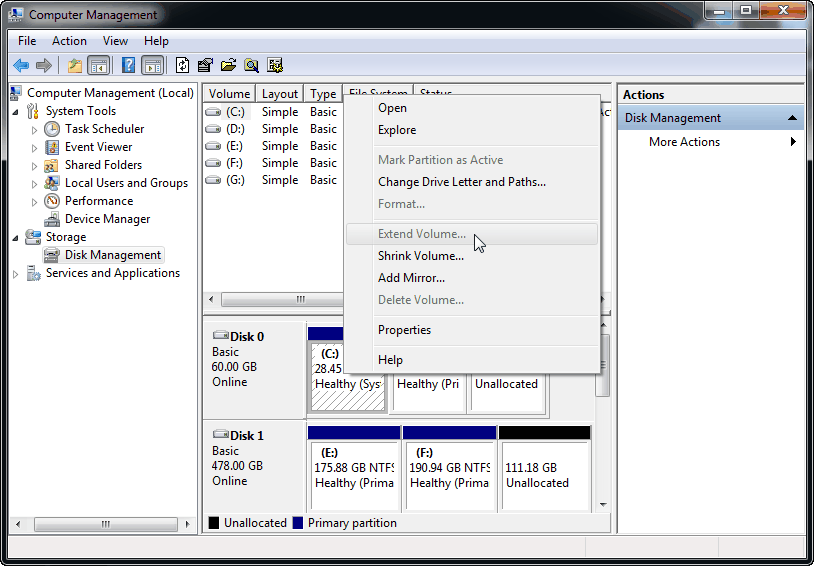The image size is (814, 566).
Task: Select the Performance icon
Action: (52, 201)
